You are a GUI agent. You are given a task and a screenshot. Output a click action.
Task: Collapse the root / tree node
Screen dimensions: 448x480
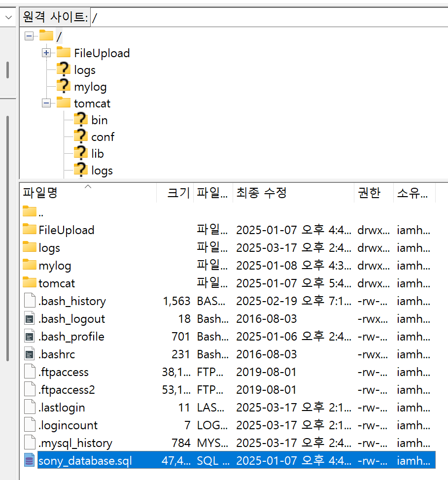pos(29,36)
